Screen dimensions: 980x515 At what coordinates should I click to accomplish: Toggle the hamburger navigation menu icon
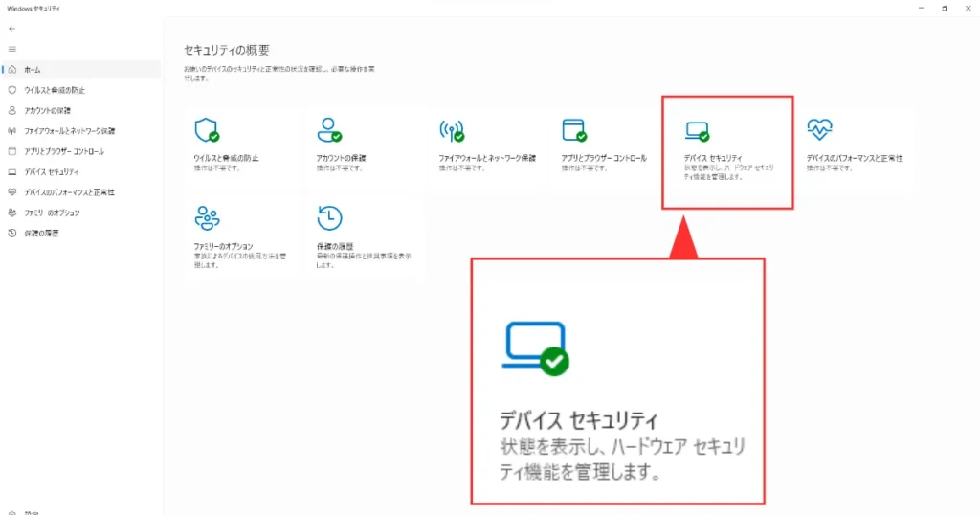(11, 49)
